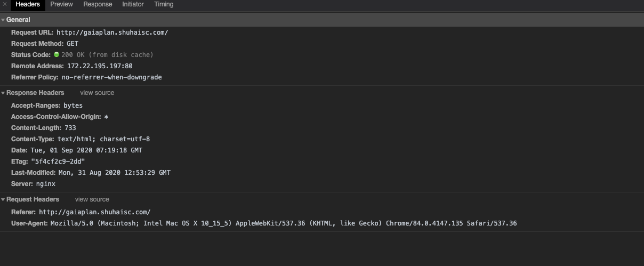Click the User-Agent string value
Viewport: 644px width, 266px height.
point(284,223)
